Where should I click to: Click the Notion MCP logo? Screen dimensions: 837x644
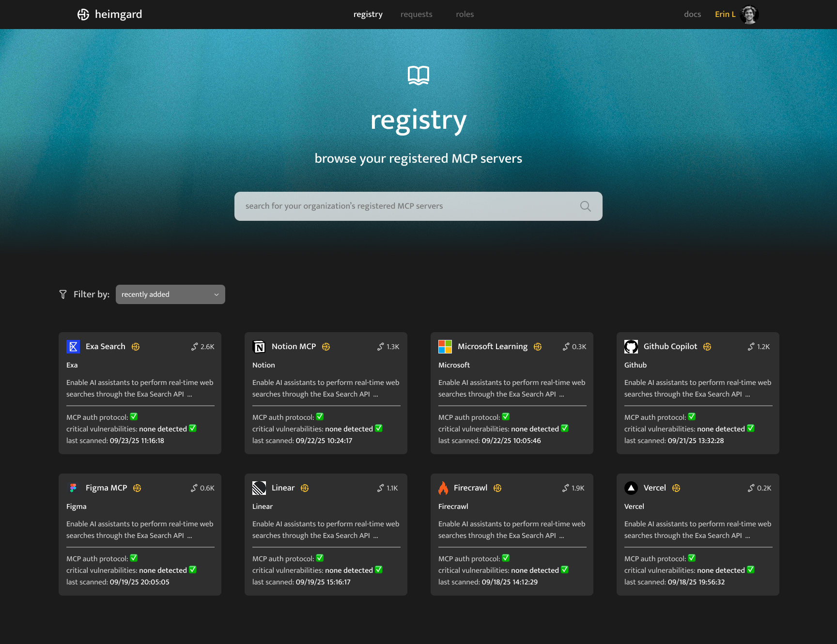click(259, 346)
